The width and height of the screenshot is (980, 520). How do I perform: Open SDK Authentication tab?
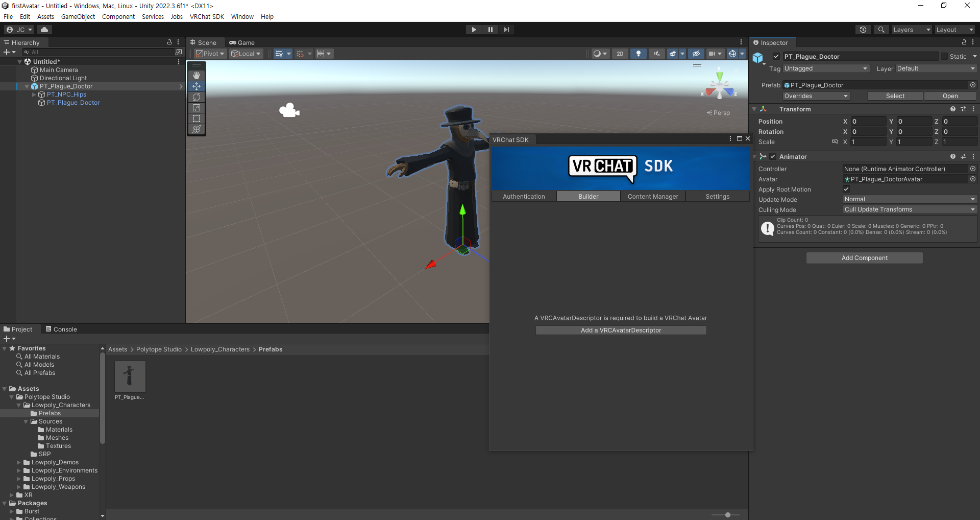[x=524, y=196]
